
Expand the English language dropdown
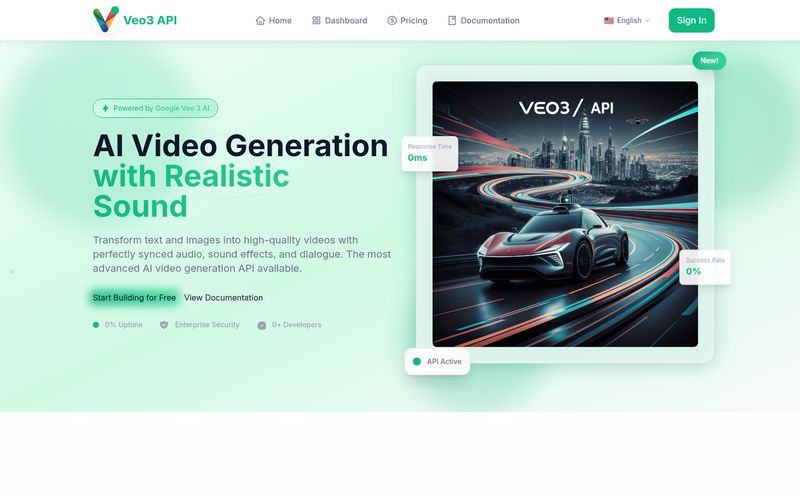627,20
